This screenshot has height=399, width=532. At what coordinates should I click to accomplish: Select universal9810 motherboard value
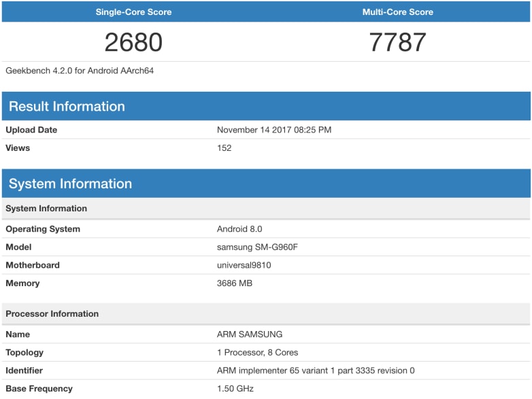[244, 265]
